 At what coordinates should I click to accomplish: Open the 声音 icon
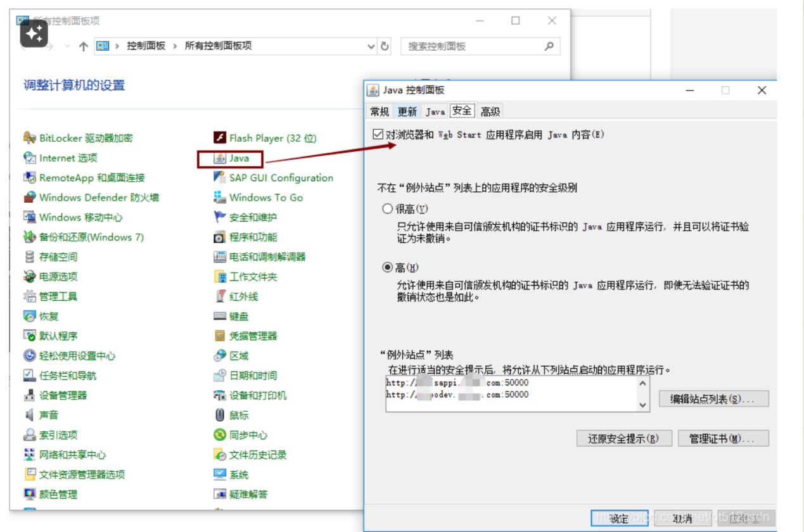coord(29,415)
